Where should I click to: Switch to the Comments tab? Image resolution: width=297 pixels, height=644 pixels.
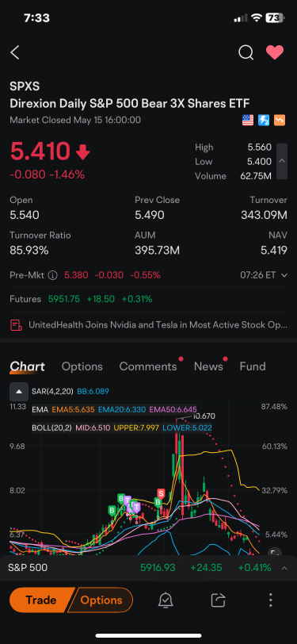[x=148, y=366]
